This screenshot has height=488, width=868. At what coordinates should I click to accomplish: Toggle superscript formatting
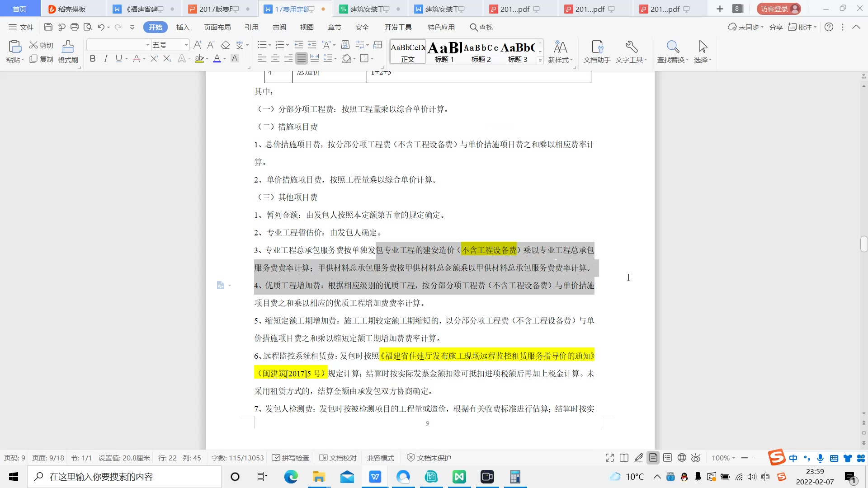[x=154, y=58]
